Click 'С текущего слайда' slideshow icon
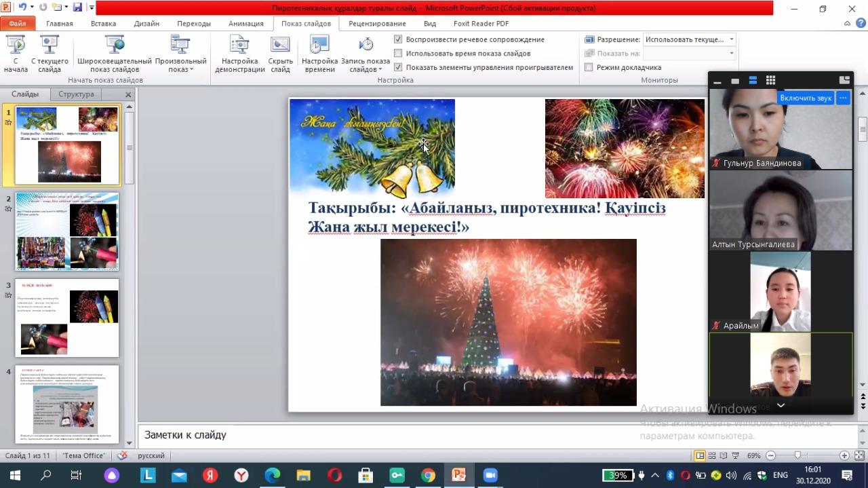The height and width of the screenshot is (488, 868). [x=50, y=46]
